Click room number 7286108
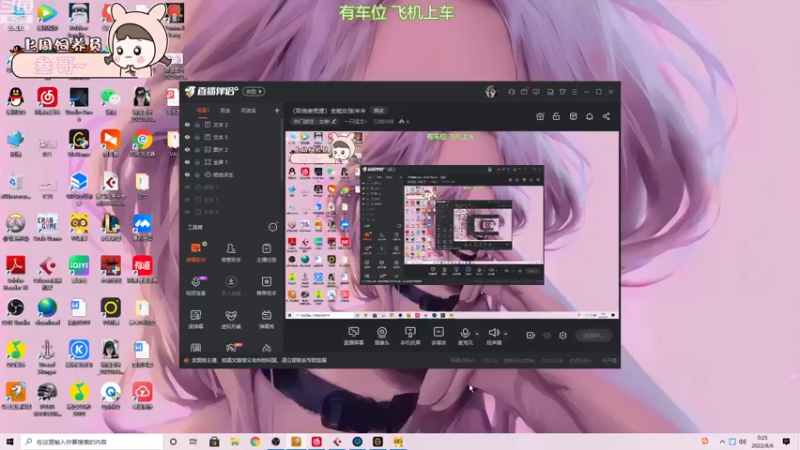Viewport: 800px width, 450px height. 383,121
